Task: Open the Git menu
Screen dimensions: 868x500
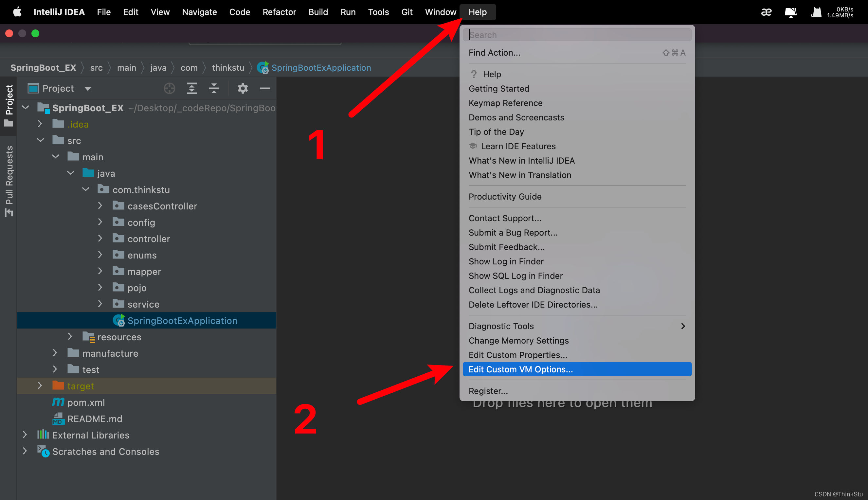Action: pyautogui.click(x=407, y=12)
